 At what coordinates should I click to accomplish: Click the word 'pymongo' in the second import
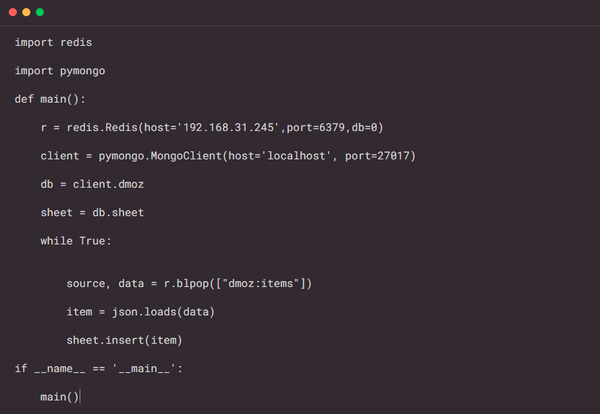click(82, 71)
